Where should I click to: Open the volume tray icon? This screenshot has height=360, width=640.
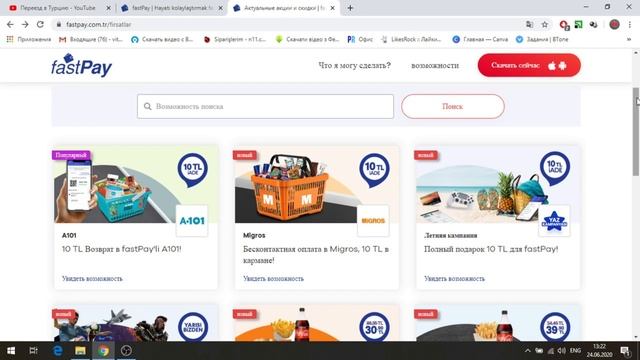(x=562, y=351)
